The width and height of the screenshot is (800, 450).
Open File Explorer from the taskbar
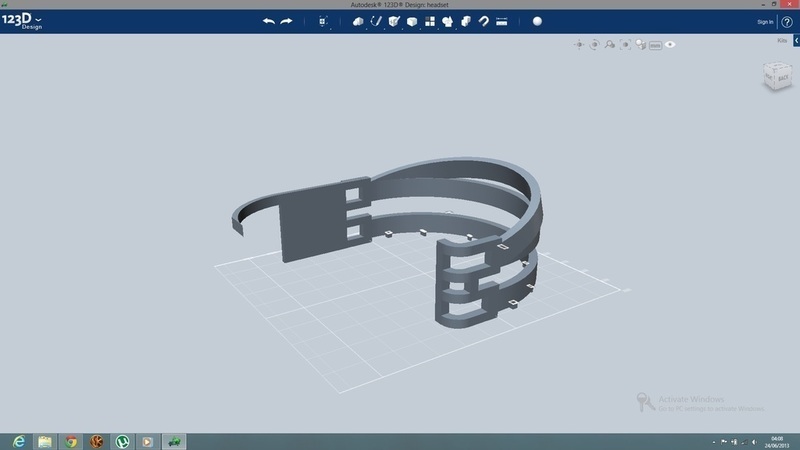point(45,441)
